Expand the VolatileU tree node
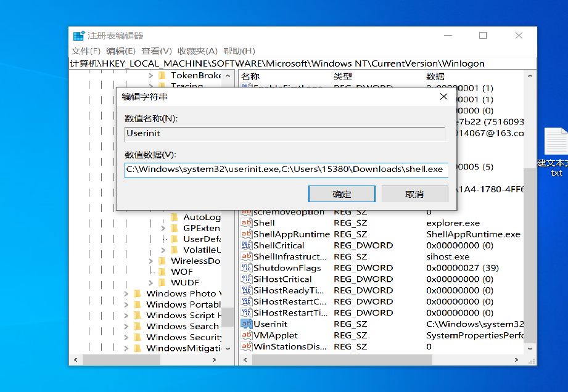 pyautogui.click(x=163, y=250)
